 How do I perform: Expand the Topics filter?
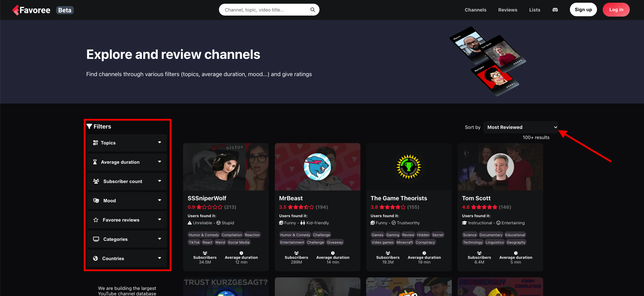click(127, 143)
